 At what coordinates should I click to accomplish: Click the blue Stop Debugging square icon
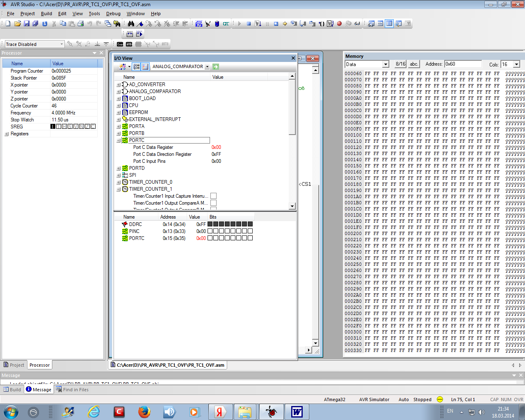click(x=249, y=24)
